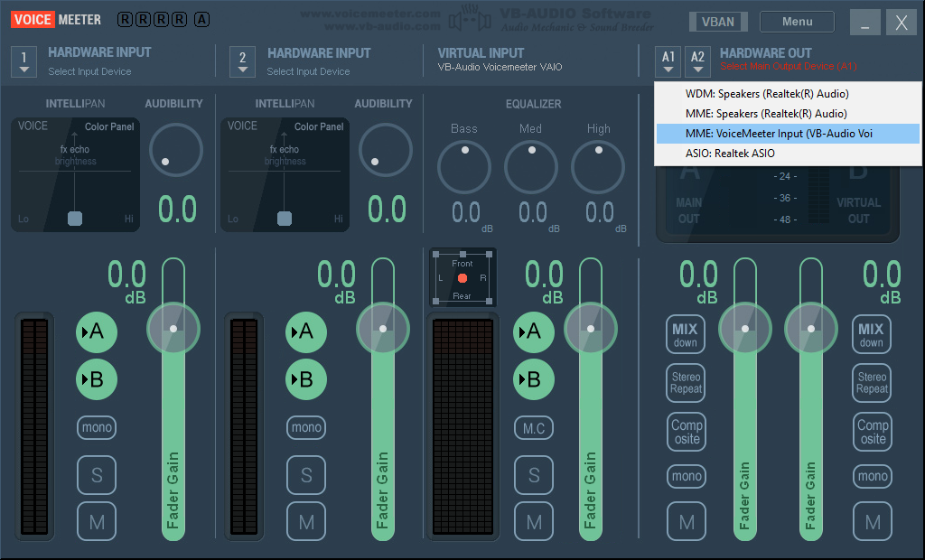Click Select Input Device under hardware input 2

pyautogui.click(x=308, y=71)
